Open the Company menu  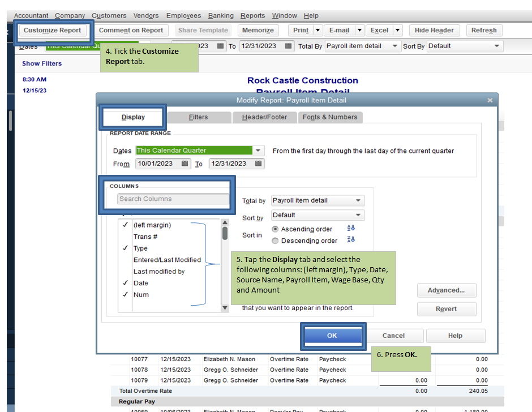(70, 16)
